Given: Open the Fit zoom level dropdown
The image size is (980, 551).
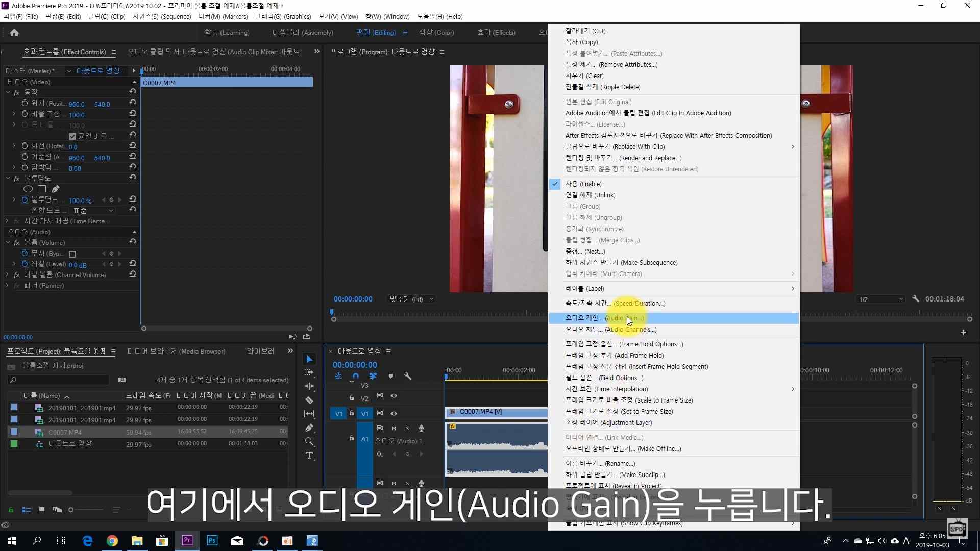Looking at the screenshot, I should click(411, 299).
